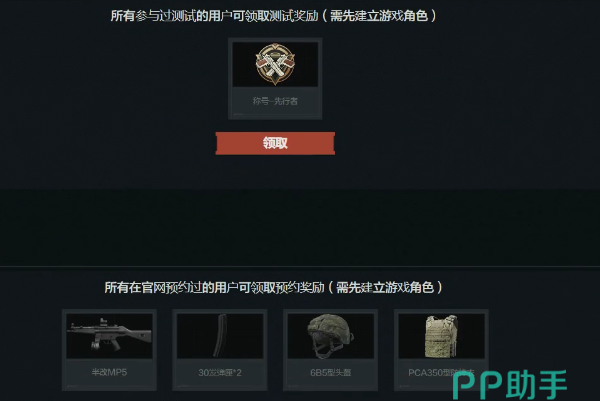Screen dimensions: 600x401
Task: Click the 30发弹匣*2 item name label
Action: [x=220, y=372]
